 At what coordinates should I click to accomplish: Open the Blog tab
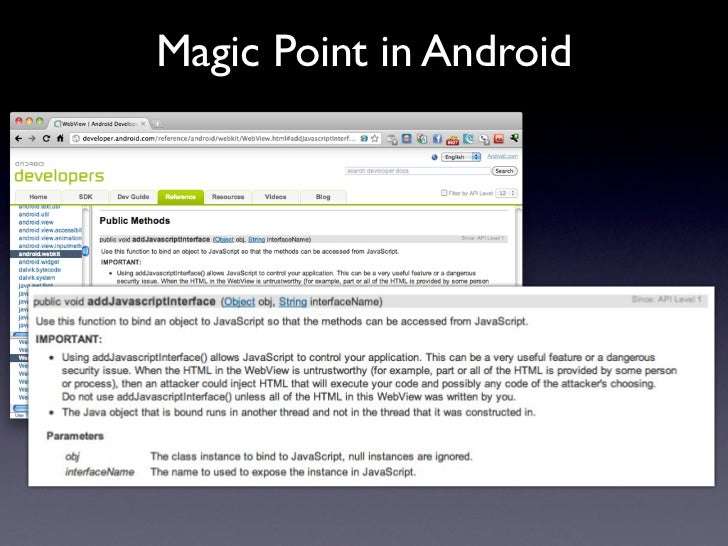323,197
